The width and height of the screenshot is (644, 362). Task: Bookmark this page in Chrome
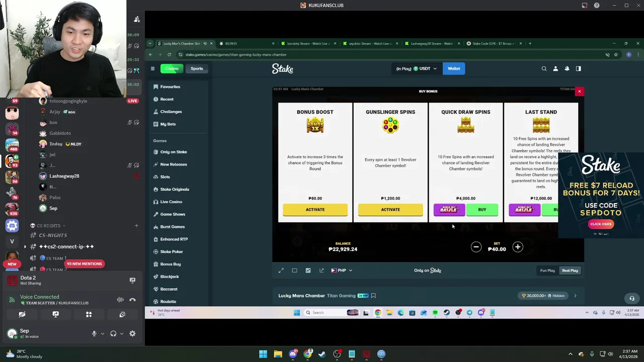pyautogui.click(x=616, y=54)
